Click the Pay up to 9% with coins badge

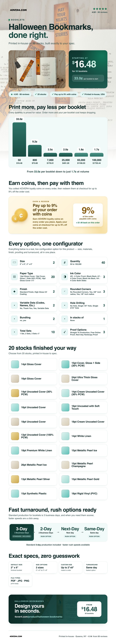(64, 94)
